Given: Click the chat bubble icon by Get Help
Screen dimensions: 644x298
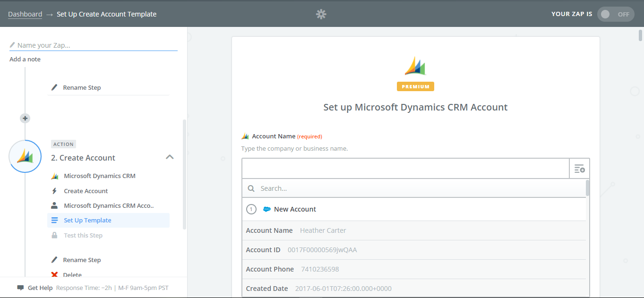Looking at the screenshot, I should (x=20, y=288).
